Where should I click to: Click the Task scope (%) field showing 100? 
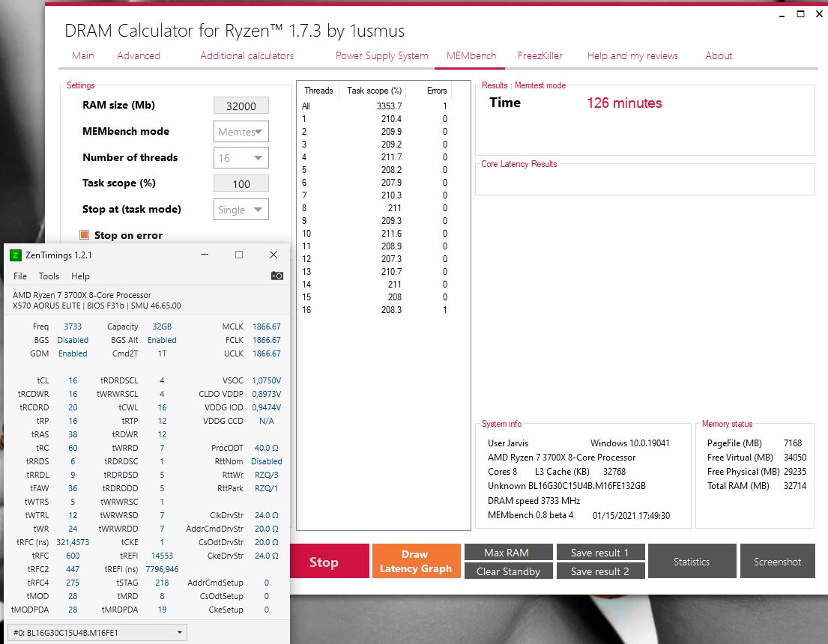point(241,183)
